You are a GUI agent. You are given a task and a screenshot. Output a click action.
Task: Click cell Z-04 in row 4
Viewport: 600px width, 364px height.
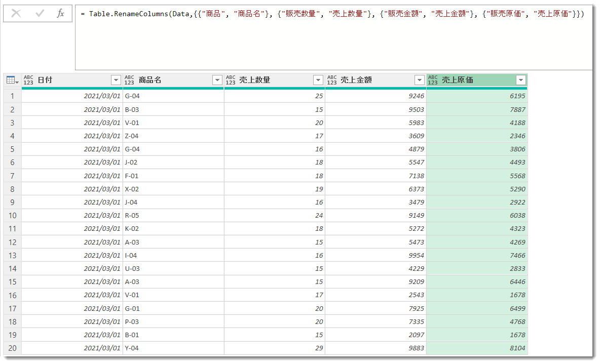click(x=173, y=136)
